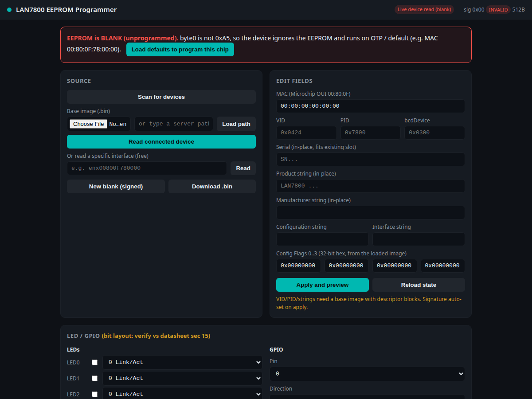This screenshot has width=532, height=399.
Task: Click the SOURCE panel heading
Action: 79,81
